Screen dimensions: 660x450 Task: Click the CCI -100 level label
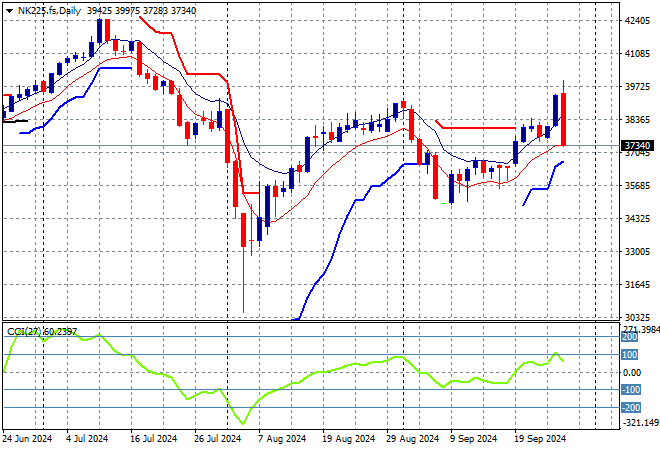click(x=631, y=390)
